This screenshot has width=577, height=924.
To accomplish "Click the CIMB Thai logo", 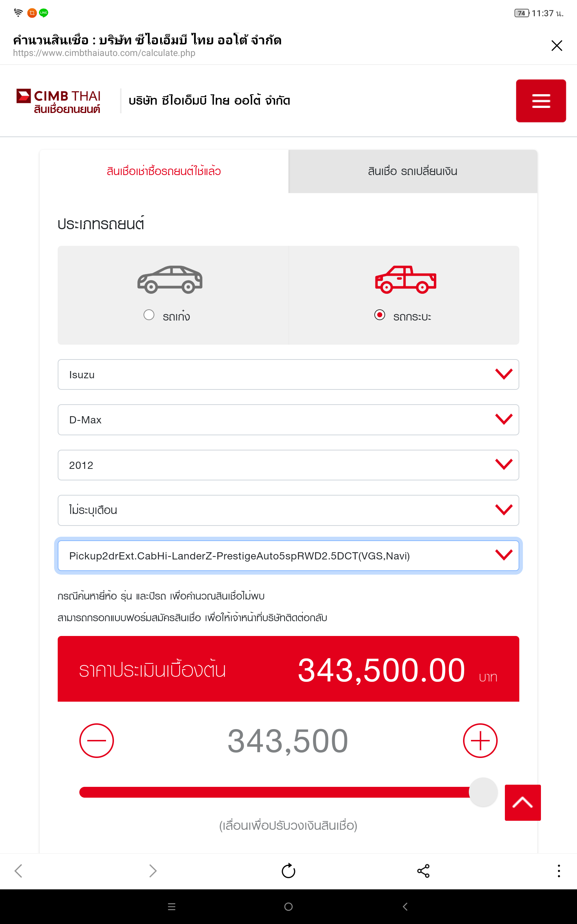I will click(x=58, y=101).
